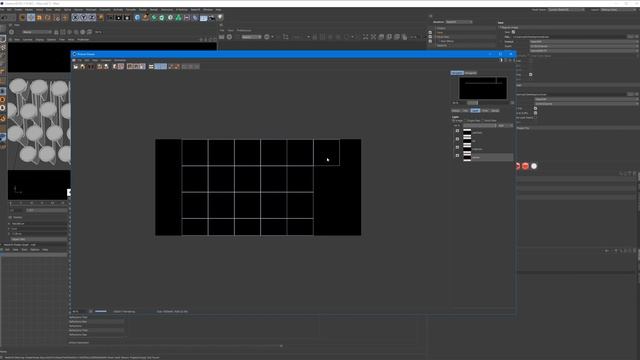
Task: Click the Light object icon
Action: [220, 18]
